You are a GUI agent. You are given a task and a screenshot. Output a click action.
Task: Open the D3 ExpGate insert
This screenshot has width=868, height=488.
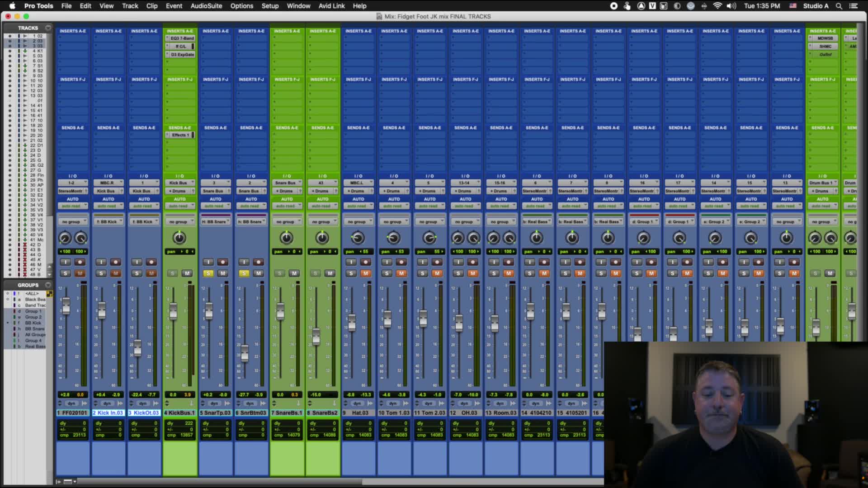182,55
